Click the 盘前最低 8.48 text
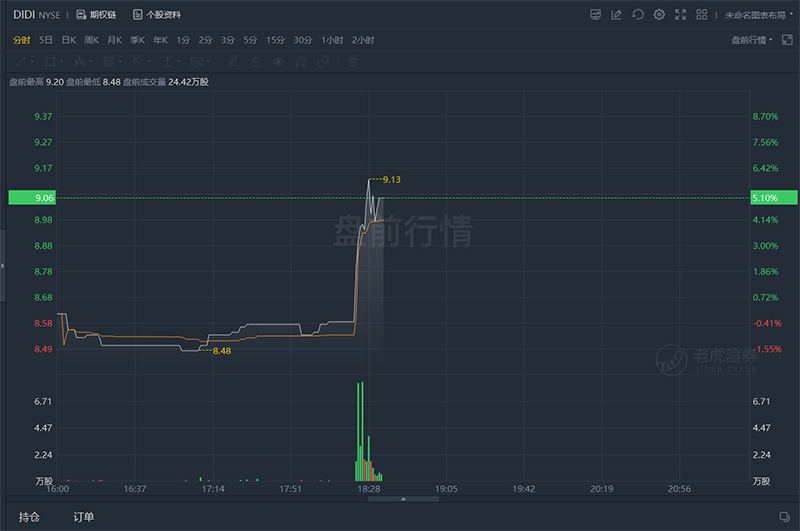The image size is (800, 531). point(93,82)
